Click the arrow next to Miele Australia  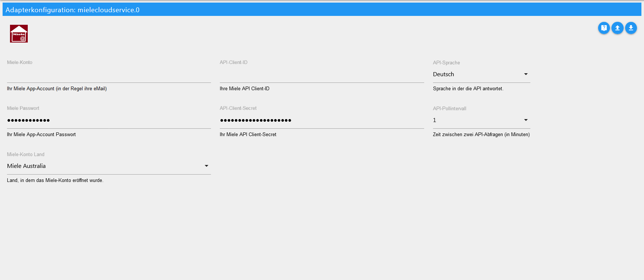207,166
